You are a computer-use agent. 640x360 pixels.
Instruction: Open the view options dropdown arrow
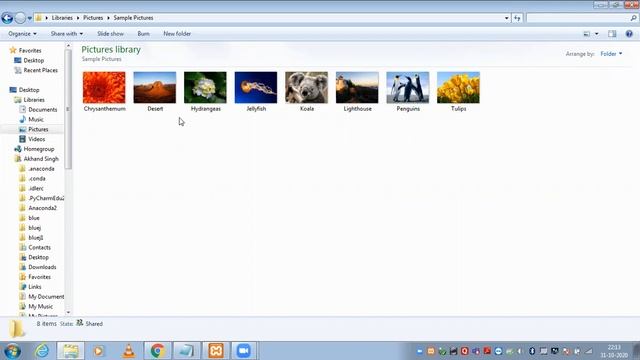(x=596, y=34)
